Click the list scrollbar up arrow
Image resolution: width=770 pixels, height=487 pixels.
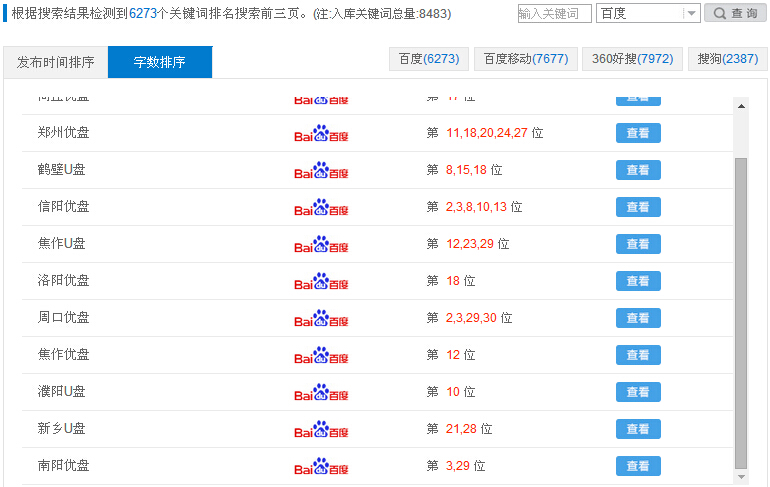tap(741, 106)
